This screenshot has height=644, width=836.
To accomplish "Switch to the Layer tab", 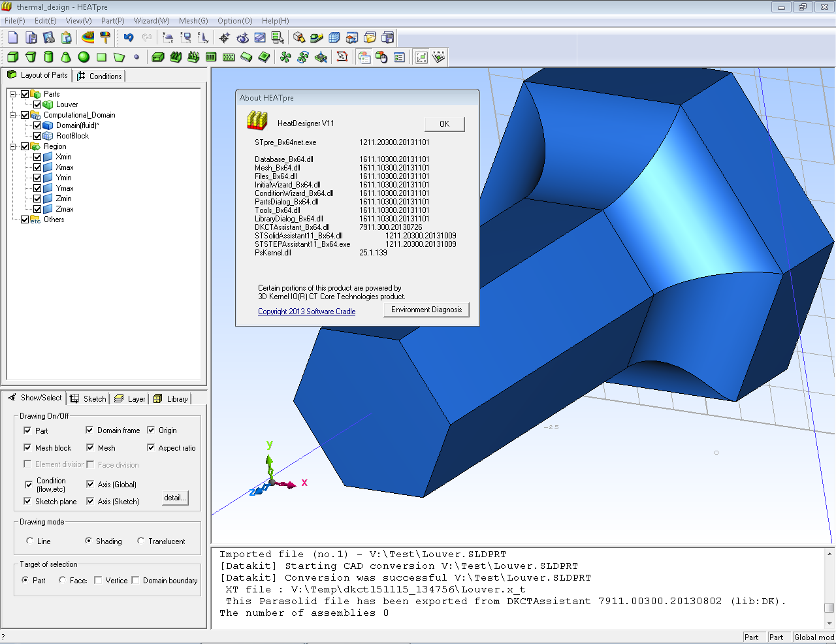I will point(129,398).
